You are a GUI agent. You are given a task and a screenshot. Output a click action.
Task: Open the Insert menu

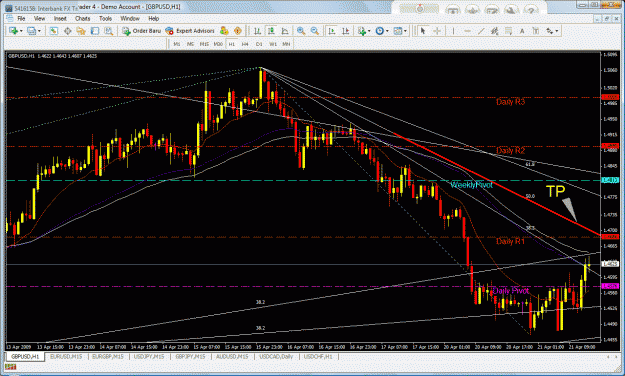coord(60,18)
